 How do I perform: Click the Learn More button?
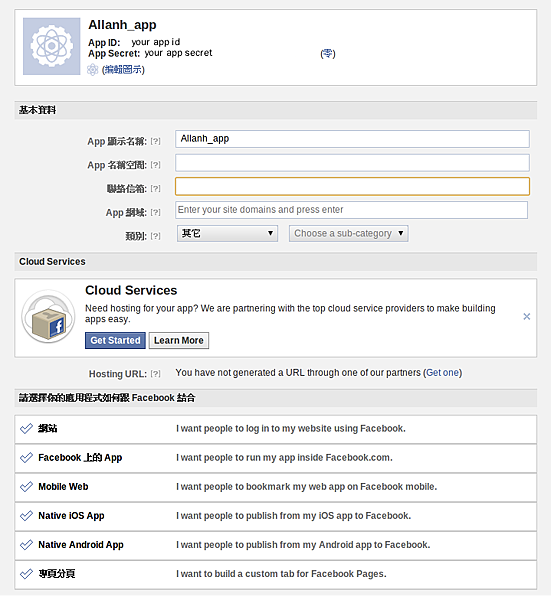[x=179, y=341]
